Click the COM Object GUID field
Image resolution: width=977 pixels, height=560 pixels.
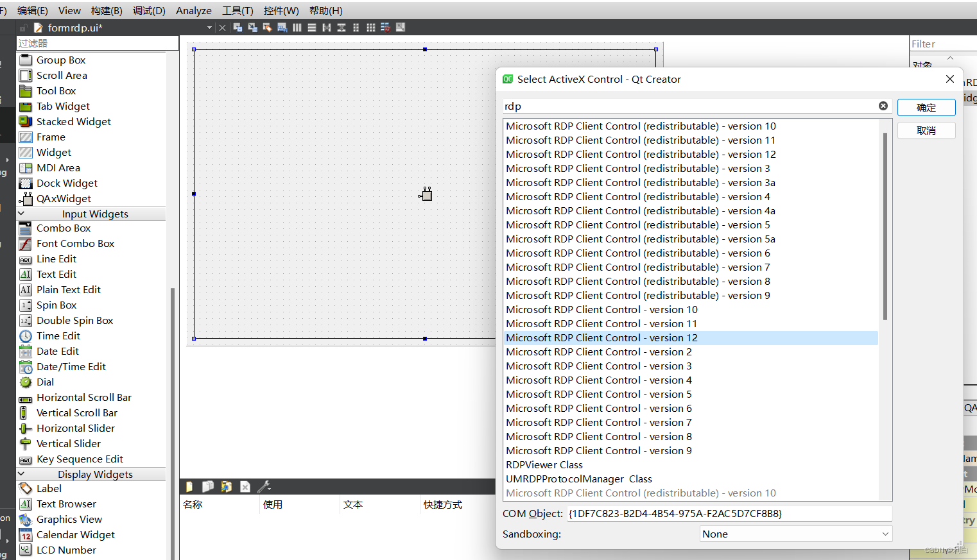point(729,514)
